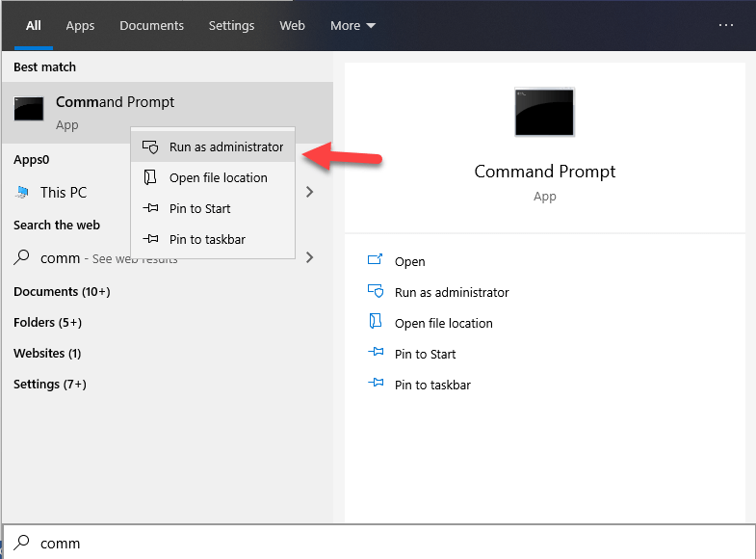Click the shield icon in the context menu

pyautogui.click(x=150, y=147)
